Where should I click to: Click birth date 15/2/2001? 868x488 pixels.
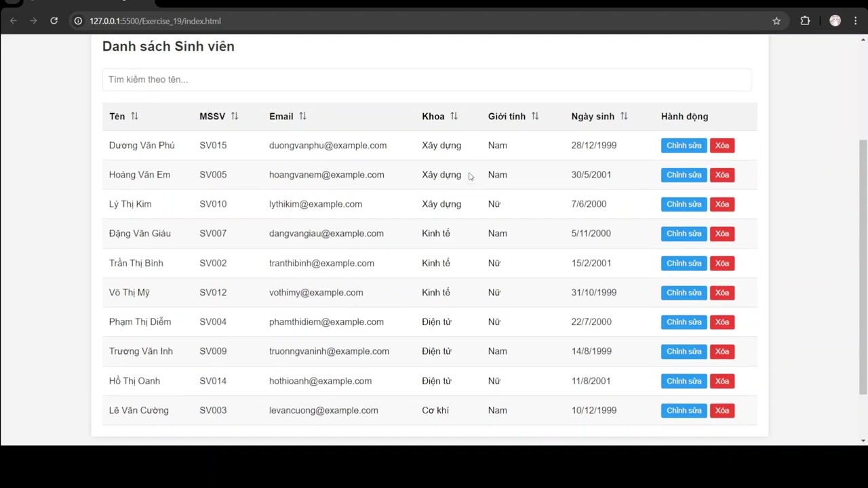click(591, 263)
